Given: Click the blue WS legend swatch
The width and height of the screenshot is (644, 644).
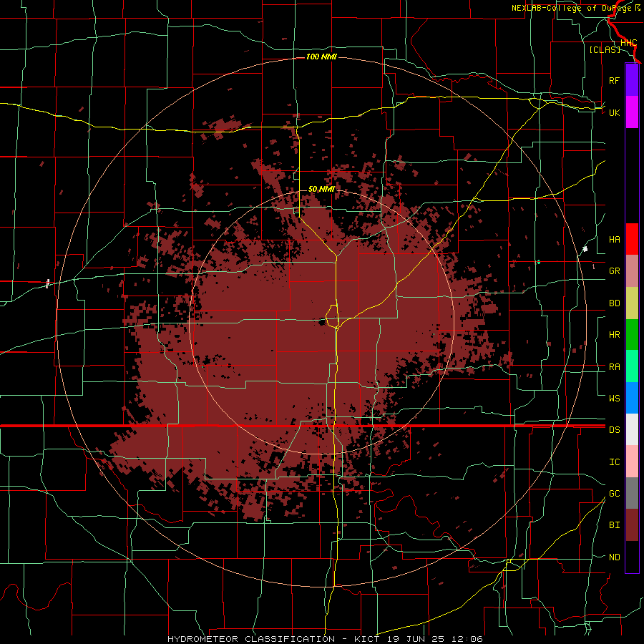Looking at the screenshot, I should pos(632,398).
